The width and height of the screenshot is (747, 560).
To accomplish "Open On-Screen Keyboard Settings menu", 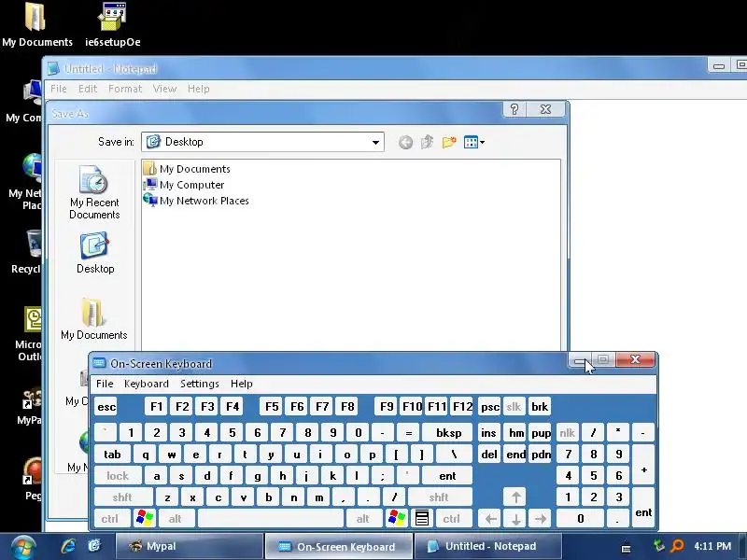I will [x=200, y=384].
